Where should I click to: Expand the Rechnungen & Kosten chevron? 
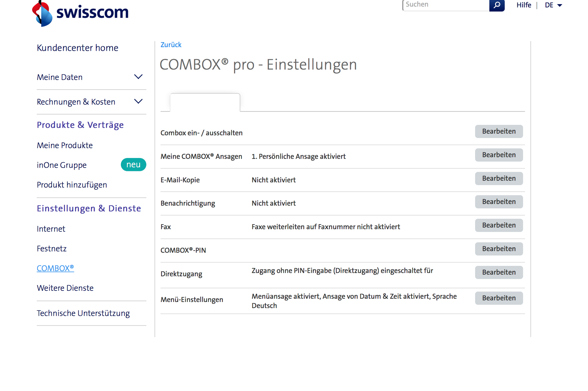click(x=138, y=102)
